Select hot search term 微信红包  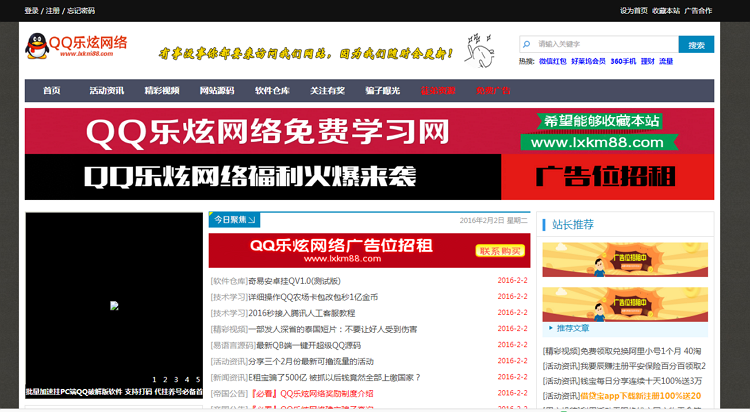tap(552, 61)
